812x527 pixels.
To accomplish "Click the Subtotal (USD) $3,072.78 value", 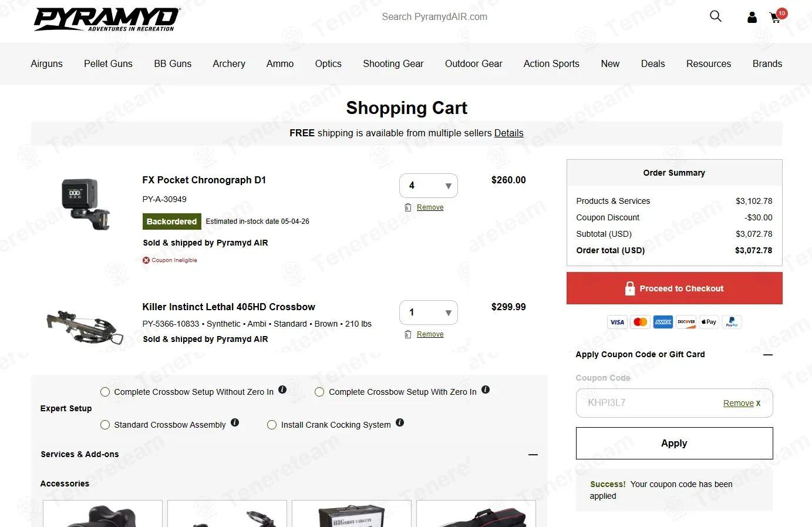I will tap(754, 234).
